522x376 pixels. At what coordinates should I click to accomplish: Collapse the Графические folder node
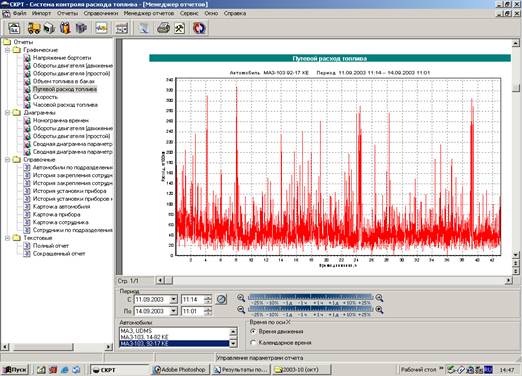pyautogui.click(x=7, y=50)
